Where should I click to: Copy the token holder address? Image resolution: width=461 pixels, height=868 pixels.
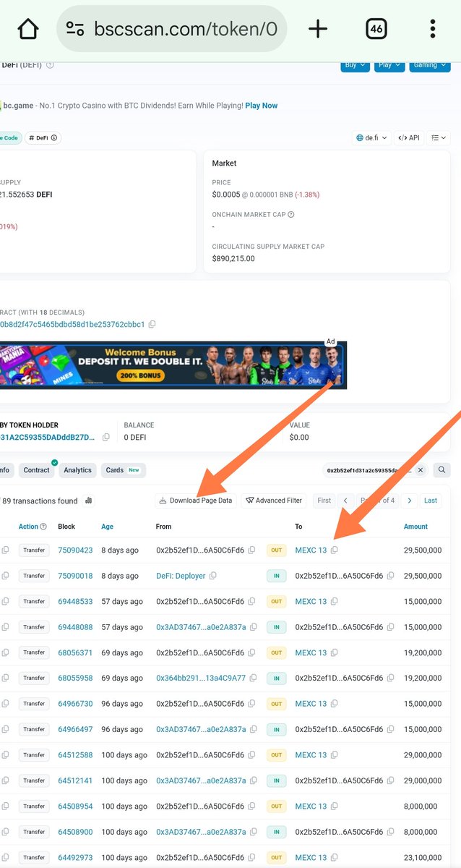106,437
